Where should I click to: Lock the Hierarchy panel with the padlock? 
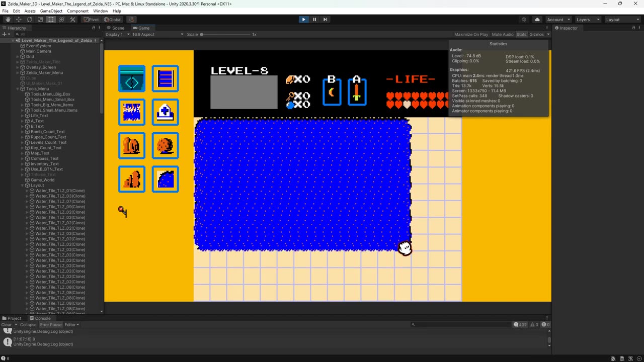(x=93, y=28)
